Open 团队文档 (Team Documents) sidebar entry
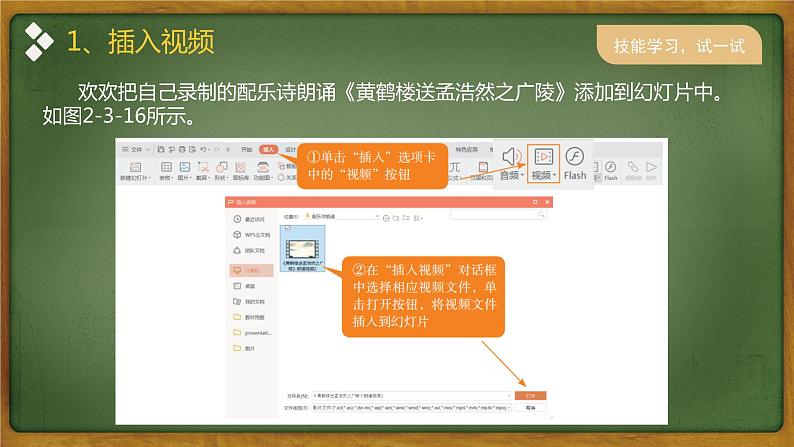 click(250, 251)
